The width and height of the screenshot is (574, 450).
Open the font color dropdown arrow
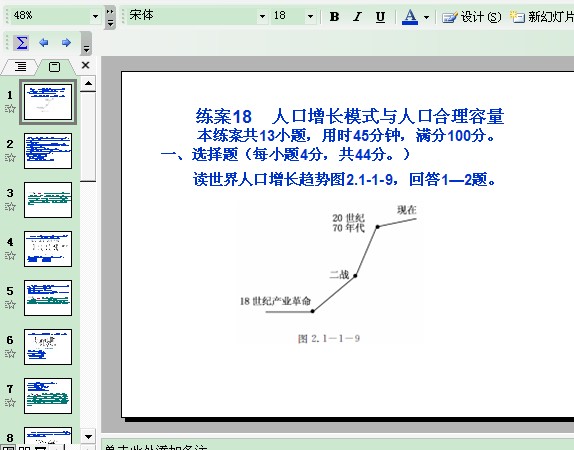[x=426, y=17]
